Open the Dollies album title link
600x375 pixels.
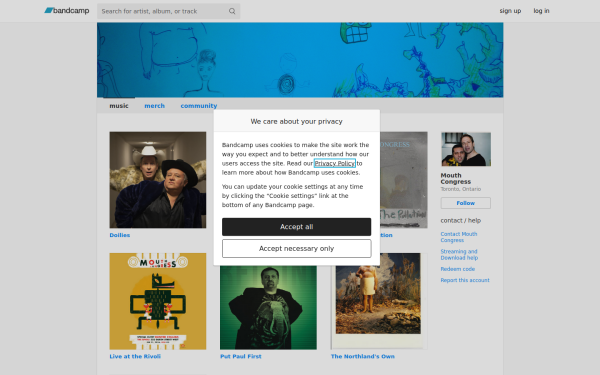tap(120, 235)
